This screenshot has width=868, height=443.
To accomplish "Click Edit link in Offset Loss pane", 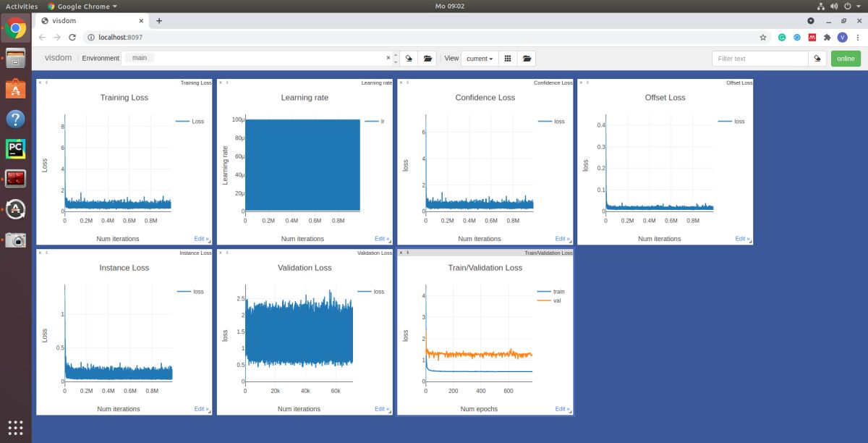I will (741, 238).
